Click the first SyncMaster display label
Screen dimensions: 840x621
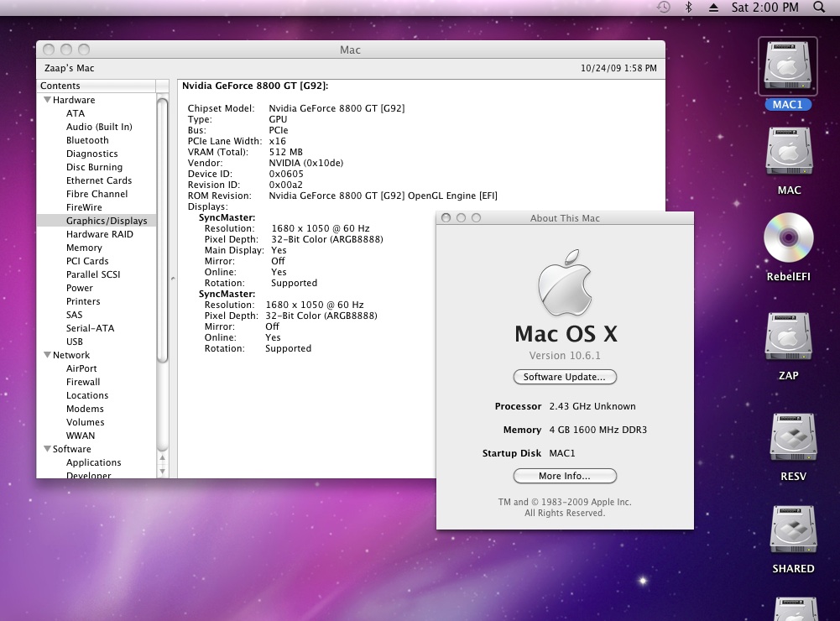[227, 217]
